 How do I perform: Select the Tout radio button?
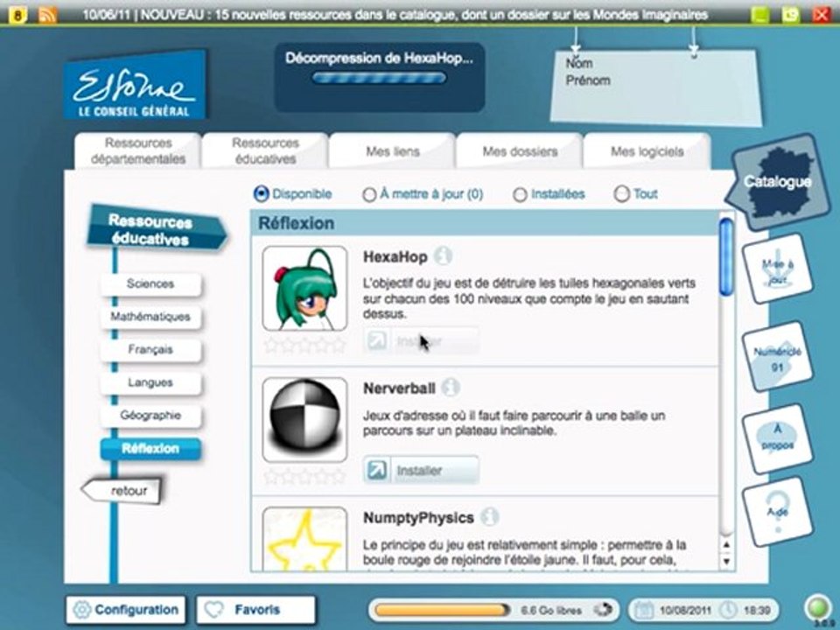621,194
